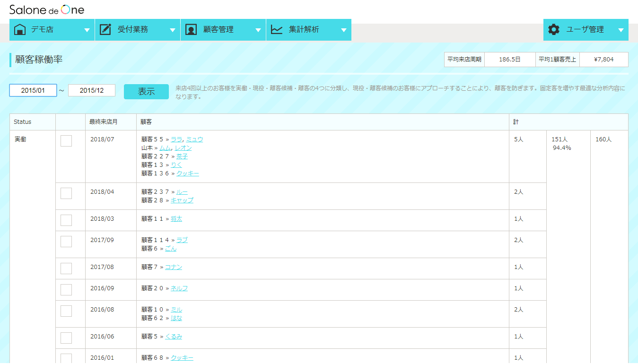The width and height of the screenshot is (638, 364).
Task: Open the コナン customer link
Action: [x=173, y=267]
